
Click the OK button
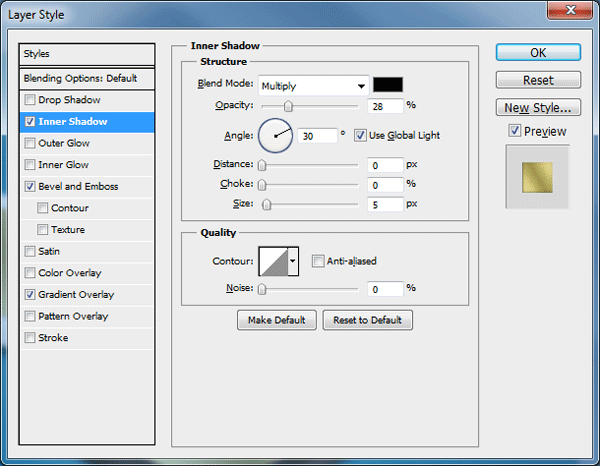point(538,52)
